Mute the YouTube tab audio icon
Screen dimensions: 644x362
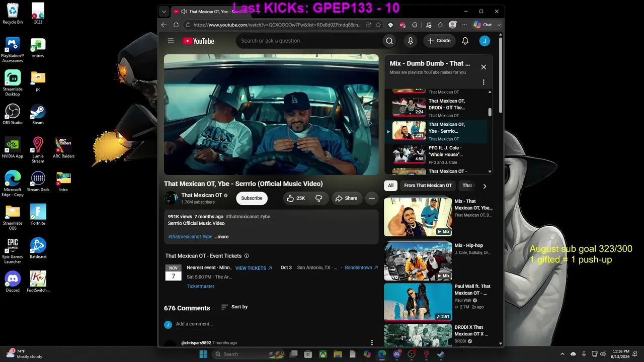[184, 12]
